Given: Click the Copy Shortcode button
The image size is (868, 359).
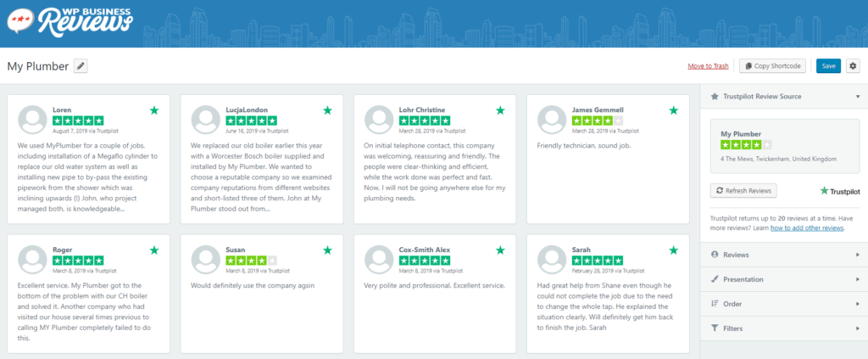Looking at the screenshot, I should [x=773, y=66].
